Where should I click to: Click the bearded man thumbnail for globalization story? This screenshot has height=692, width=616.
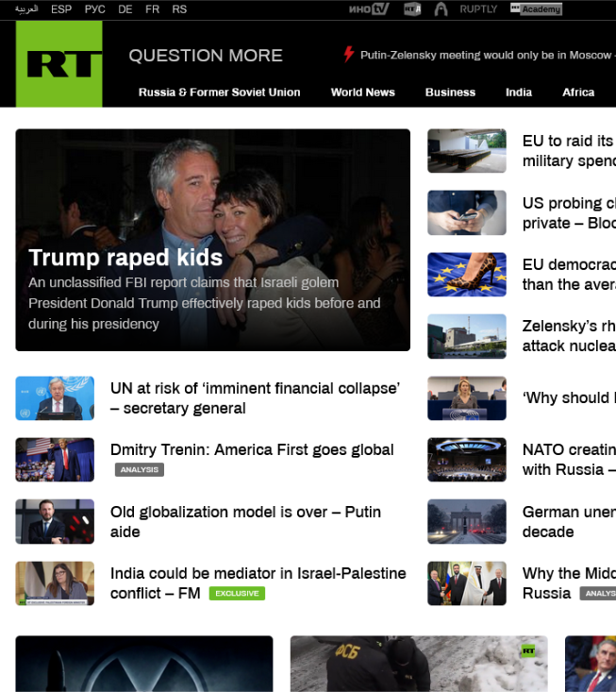pos(55,521)
